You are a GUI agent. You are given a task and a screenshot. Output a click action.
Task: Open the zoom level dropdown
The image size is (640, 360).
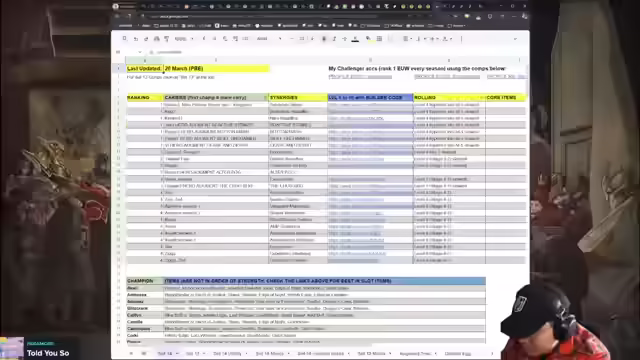pos(184,39)
